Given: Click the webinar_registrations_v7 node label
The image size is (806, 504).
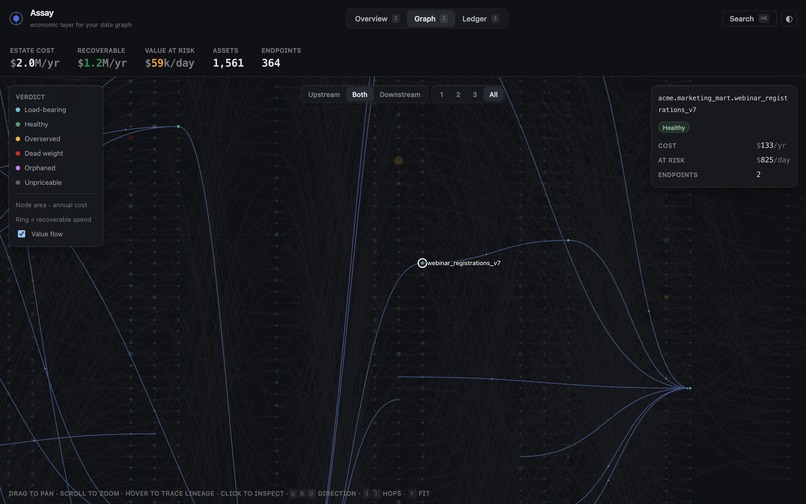Looking at the screenshot, I should [x=464, y=263].
